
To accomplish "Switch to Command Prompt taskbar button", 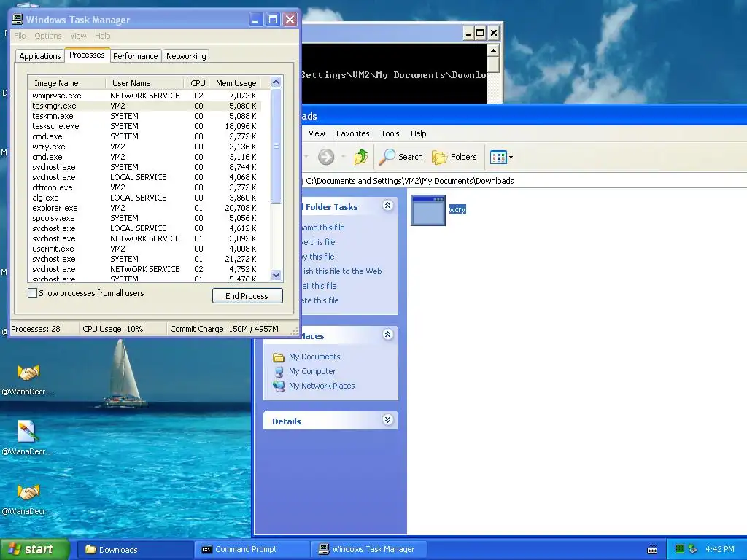I will (x=252, y=550).
